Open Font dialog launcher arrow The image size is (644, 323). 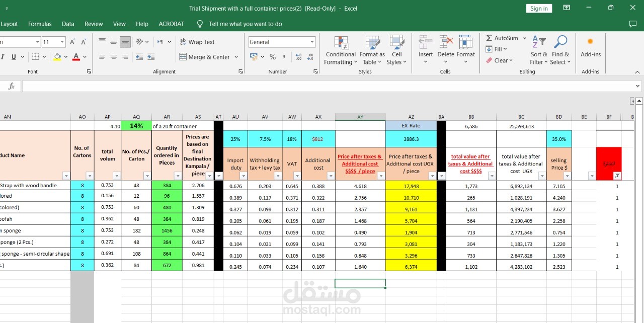pyautogui.click(x=89, y=71)
